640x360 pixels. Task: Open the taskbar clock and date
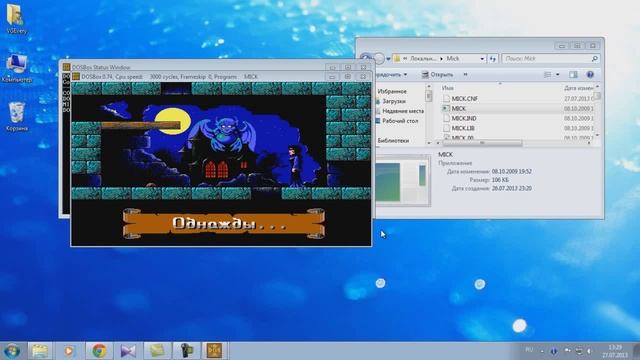coord(615,351)
